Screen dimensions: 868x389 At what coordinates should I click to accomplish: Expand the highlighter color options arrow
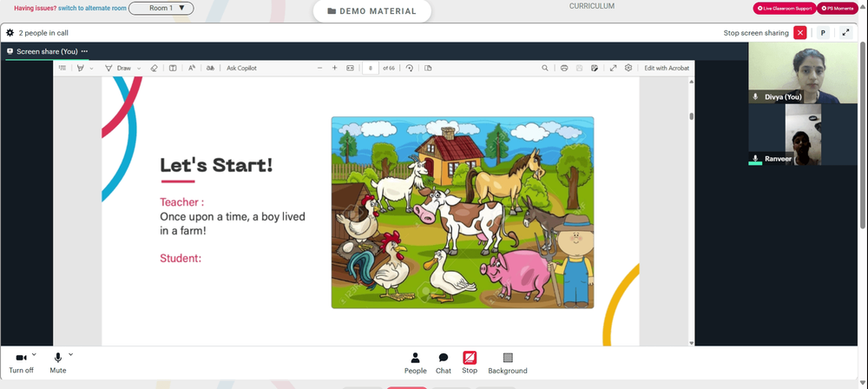(x=92, y=68)
